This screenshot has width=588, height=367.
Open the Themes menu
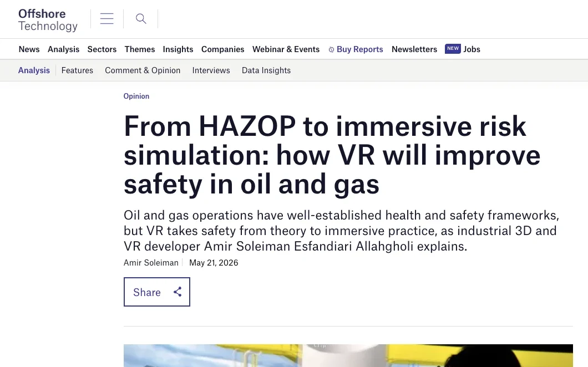139,49
